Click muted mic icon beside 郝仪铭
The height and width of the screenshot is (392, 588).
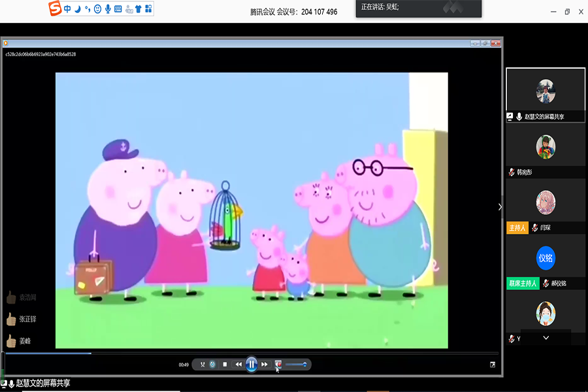(546, 283)
